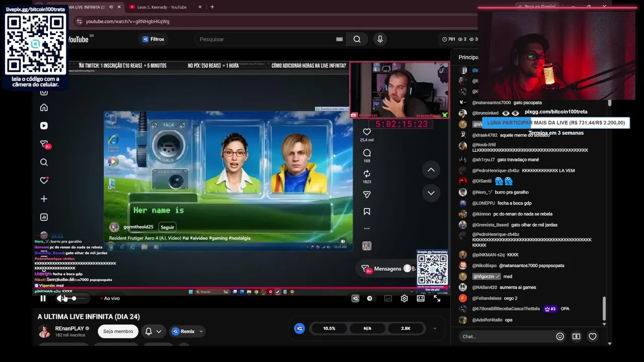Open the heart activity icon in sidebar

[44, 180]
